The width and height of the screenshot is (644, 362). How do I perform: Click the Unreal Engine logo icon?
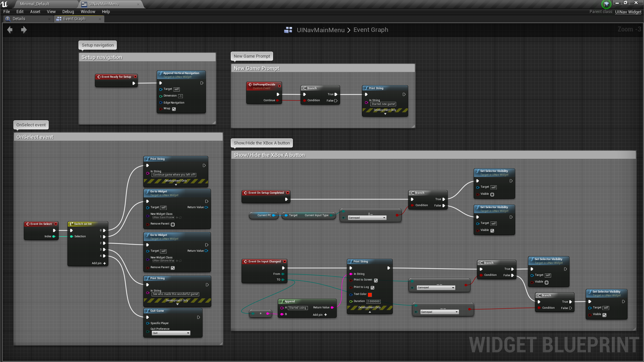[x=5, y=4]
